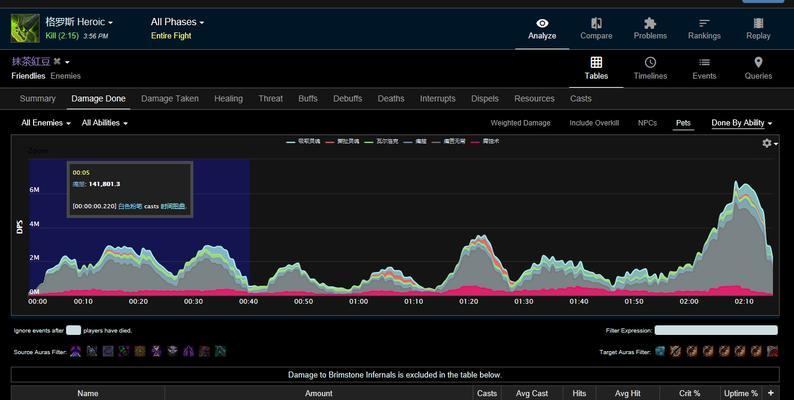Open the Summary tab
The width and height of the screenshot is (794, 400).
tap(37, 99)
